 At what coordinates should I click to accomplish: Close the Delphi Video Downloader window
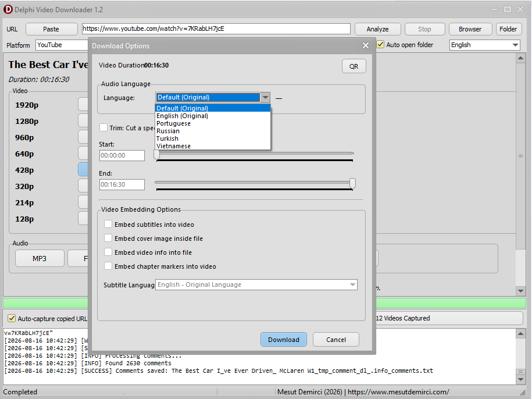click(x=520, y=9)
